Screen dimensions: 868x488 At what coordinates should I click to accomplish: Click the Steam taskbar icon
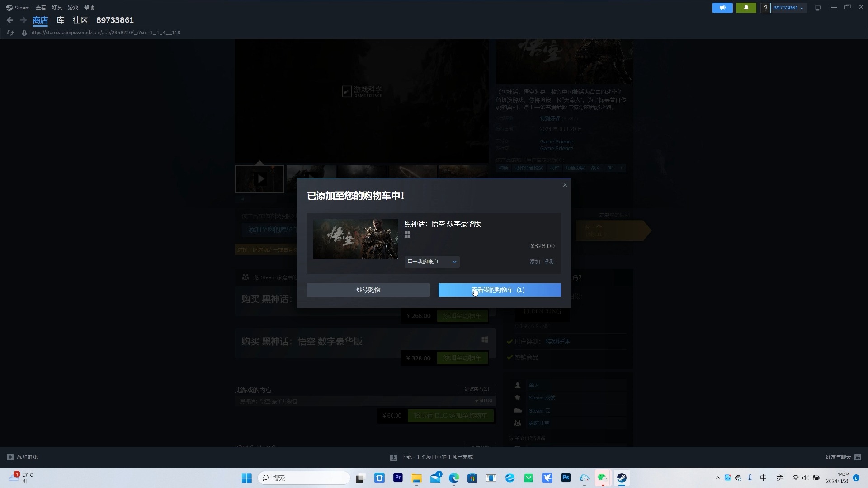(x=622, y=478)
